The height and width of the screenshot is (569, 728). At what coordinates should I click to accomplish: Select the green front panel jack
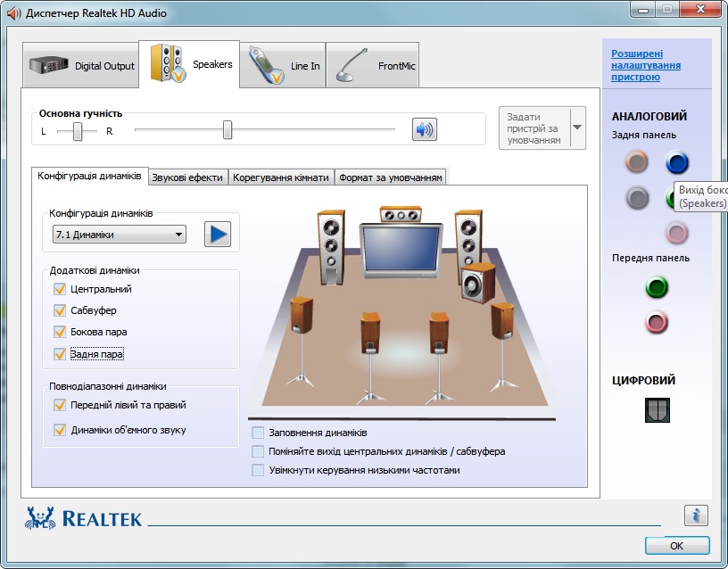pos(657,287)
